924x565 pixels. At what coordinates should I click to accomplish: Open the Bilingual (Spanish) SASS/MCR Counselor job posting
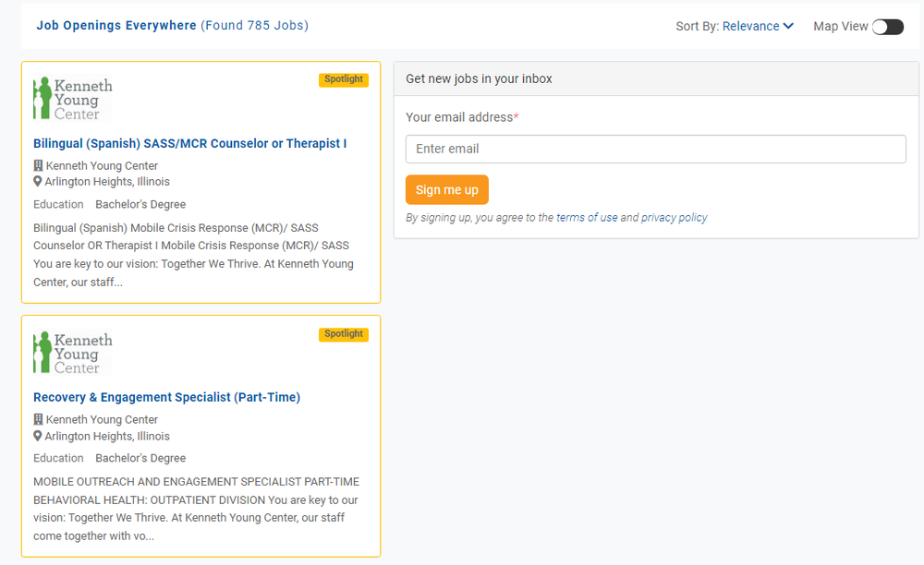pos(189,143)
